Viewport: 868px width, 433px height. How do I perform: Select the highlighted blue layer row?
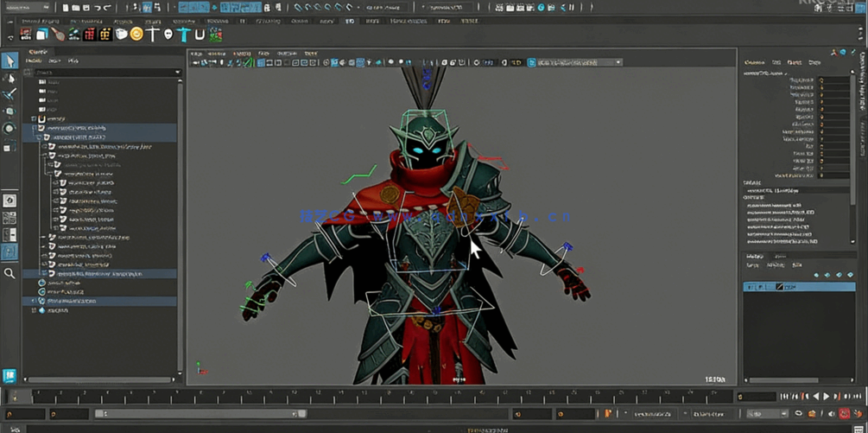coord(799,287)
